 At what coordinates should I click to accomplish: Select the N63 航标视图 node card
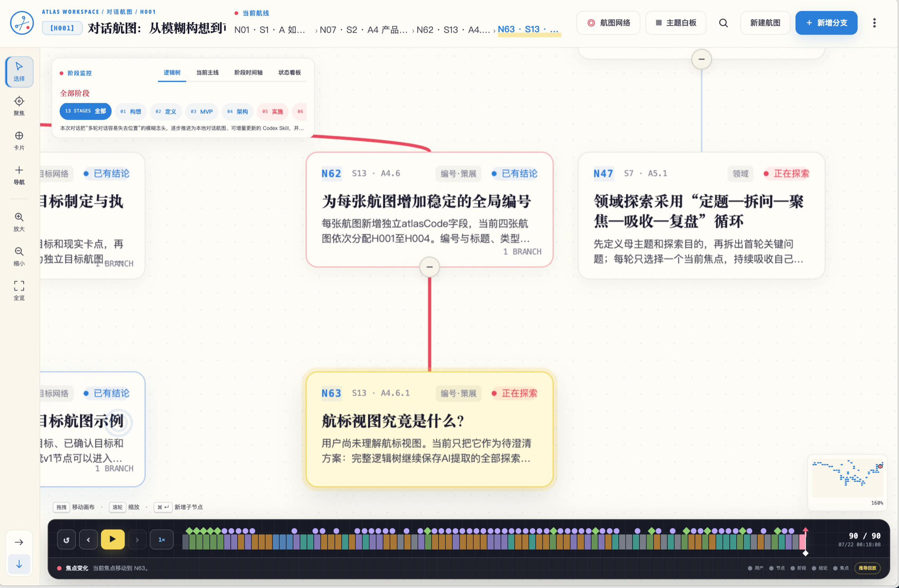pos(429,429)
